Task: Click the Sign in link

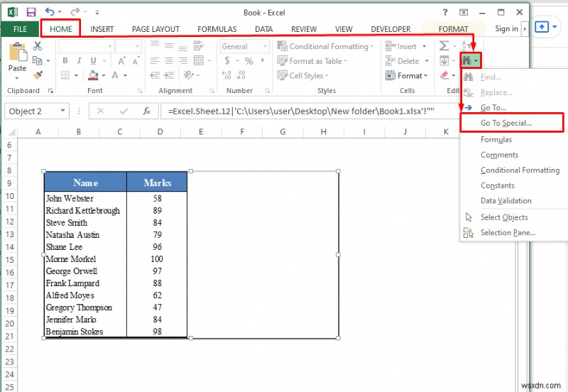Action: click(x=506, y=28)
